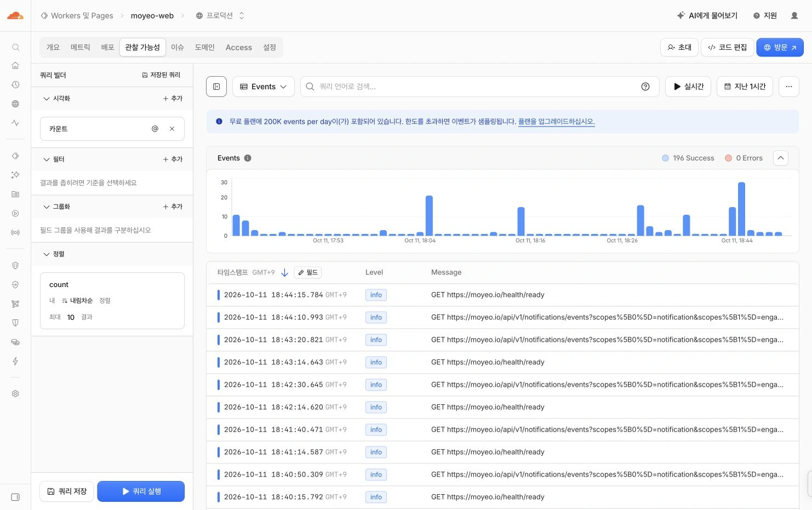
Task: Add a new 시각화 with 추가
Action: [x=173, y=99]
